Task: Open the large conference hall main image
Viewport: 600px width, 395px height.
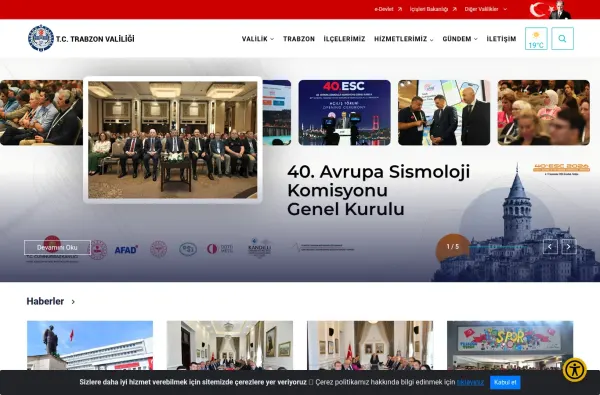Action: (173, 140)
